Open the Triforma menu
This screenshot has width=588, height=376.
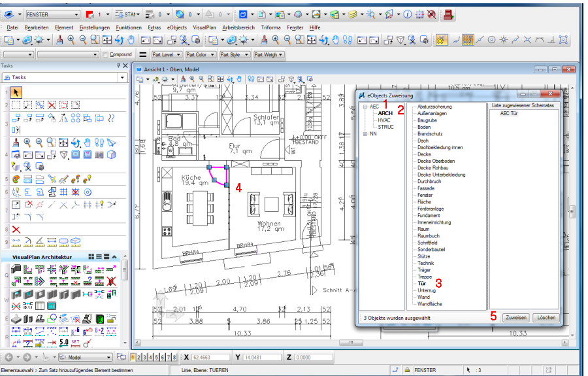pyautogui.click(x=270, y=27)
